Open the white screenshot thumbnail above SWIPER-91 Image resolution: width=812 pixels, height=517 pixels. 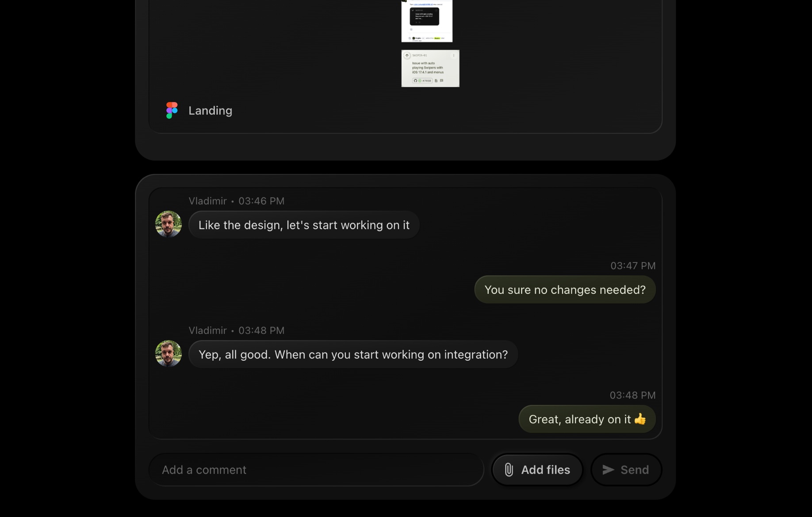pyautogui.click(x=426, y=21)
